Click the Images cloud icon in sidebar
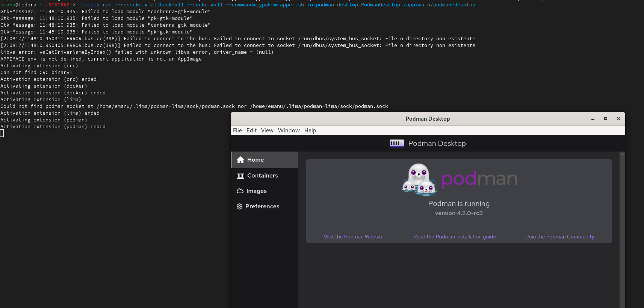This screenshot has width=644, height=308. tap(240, 191)
